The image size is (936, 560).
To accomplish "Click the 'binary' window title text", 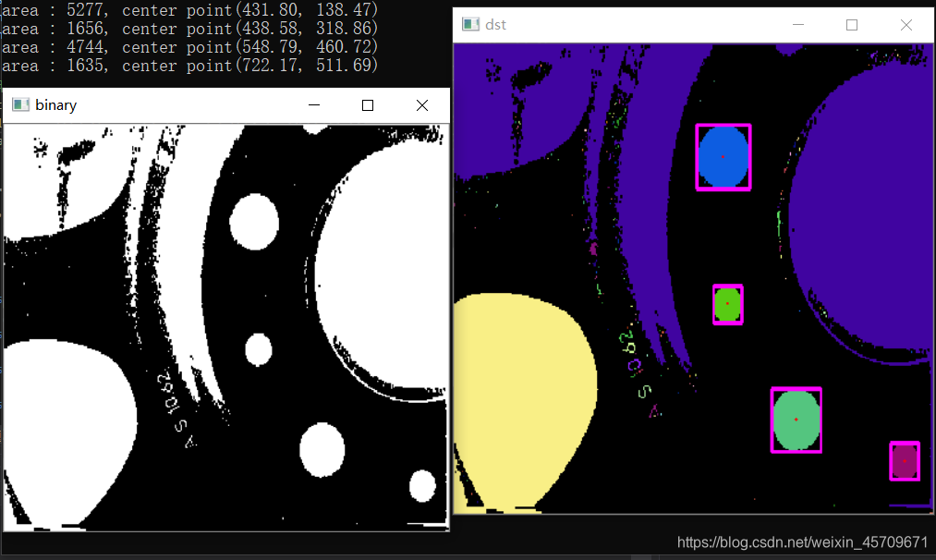I will 56,105.
